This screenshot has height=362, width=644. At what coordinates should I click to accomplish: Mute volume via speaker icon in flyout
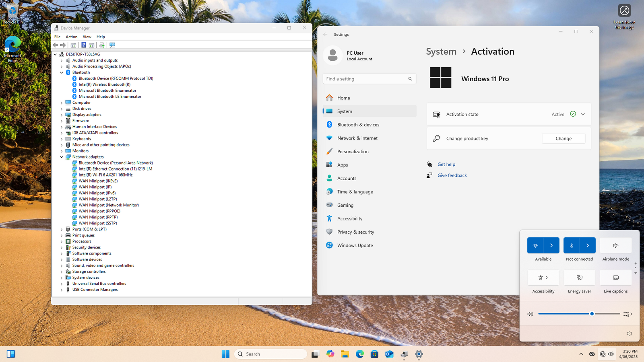click(x=530, y=314)
